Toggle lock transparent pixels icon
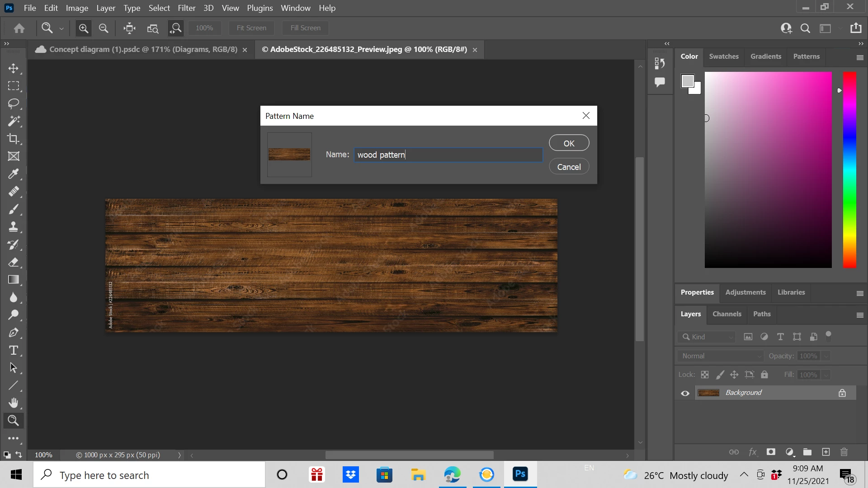Viewport: 868px width, 488px height. (x=705, y=375)
